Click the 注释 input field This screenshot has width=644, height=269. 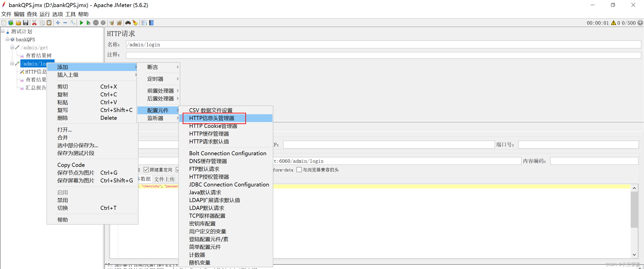click(383, 55)
